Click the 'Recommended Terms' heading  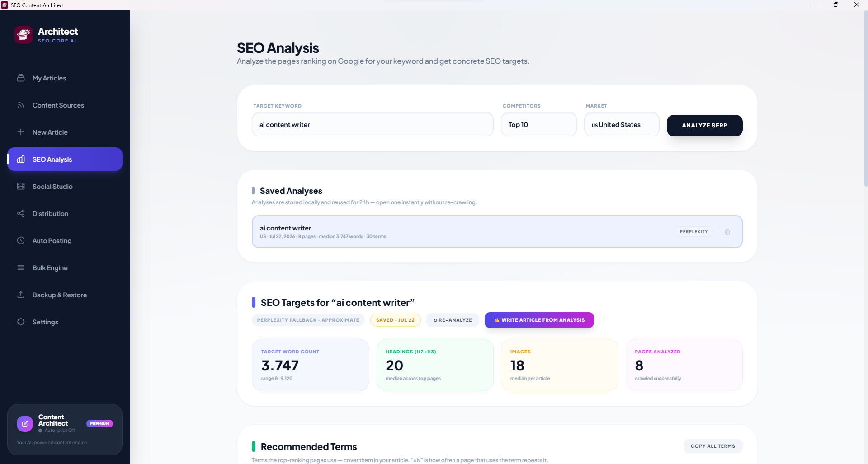[x=309, y=447]
